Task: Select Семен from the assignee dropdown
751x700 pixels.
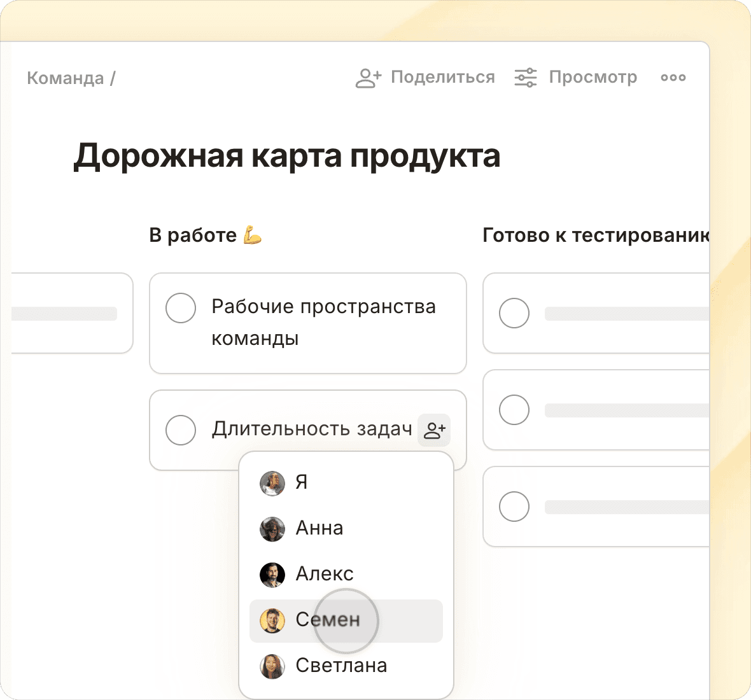Action: (x=328, y=620)
